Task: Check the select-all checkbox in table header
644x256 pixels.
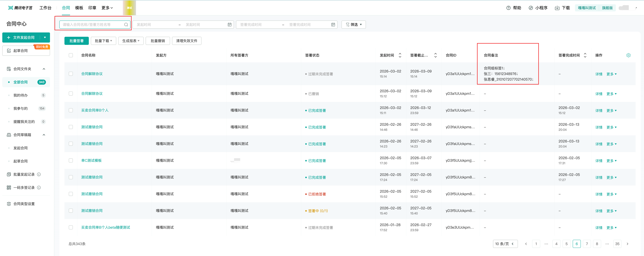Action: tap(71, 55)
